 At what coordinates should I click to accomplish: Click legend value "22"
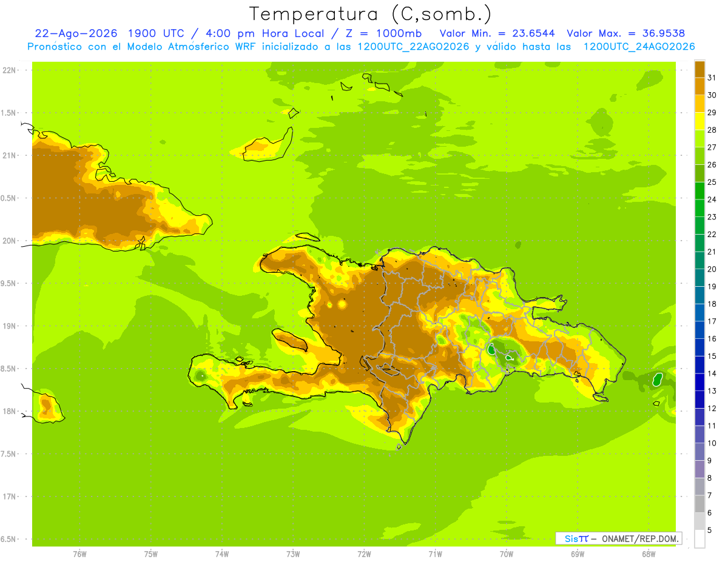712,234
